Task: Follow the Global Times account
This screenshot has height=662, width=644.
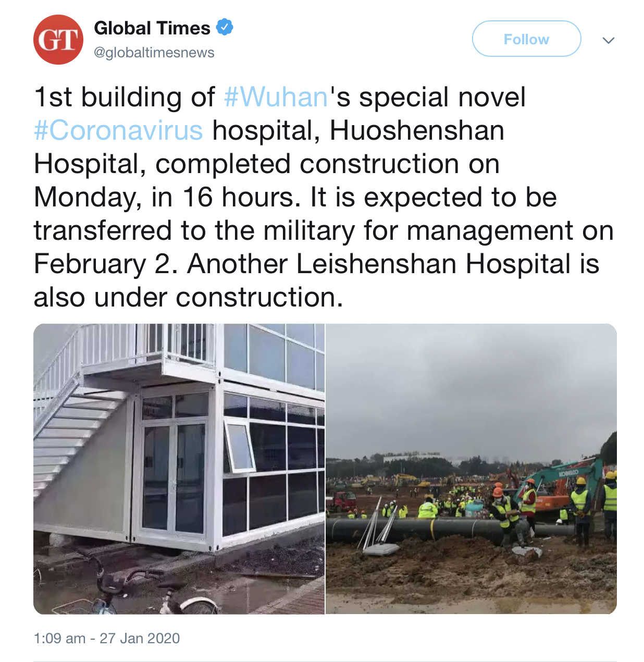Action: [x=526, y=39]
